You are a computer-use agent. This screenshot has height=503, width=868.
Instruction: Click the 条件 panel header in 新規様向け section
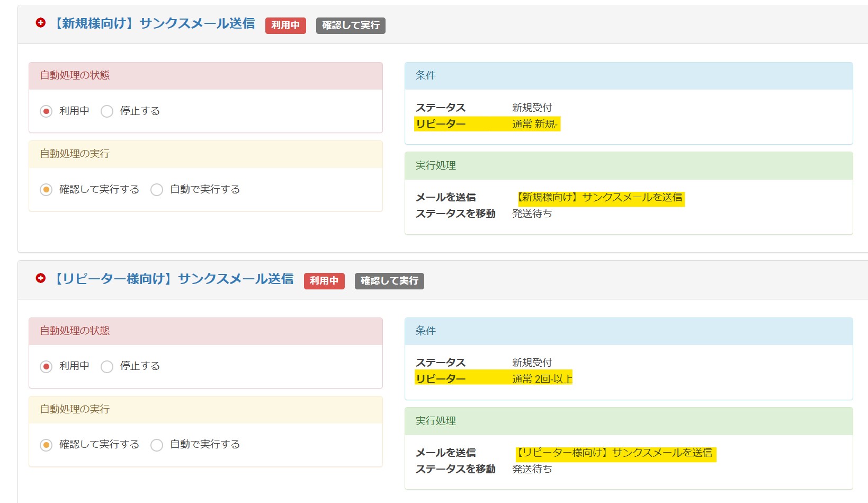click(629, 76)
